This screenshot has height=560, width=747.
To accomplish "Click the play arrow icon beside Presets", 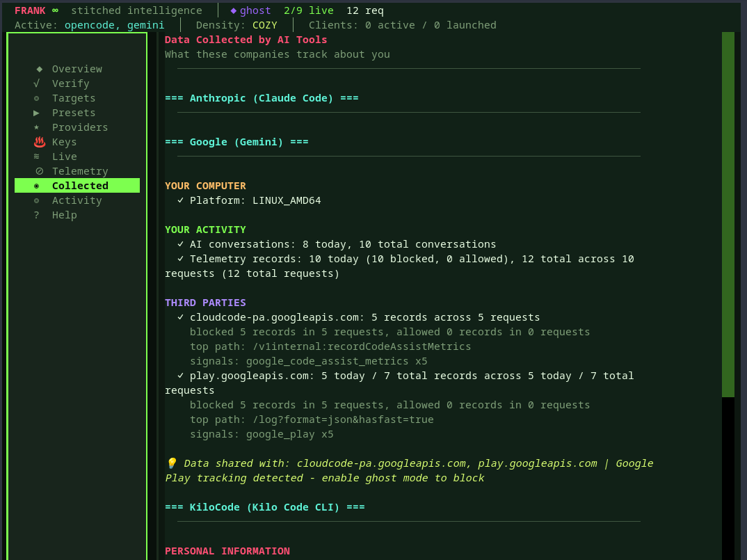I will (x=37, y=113).
